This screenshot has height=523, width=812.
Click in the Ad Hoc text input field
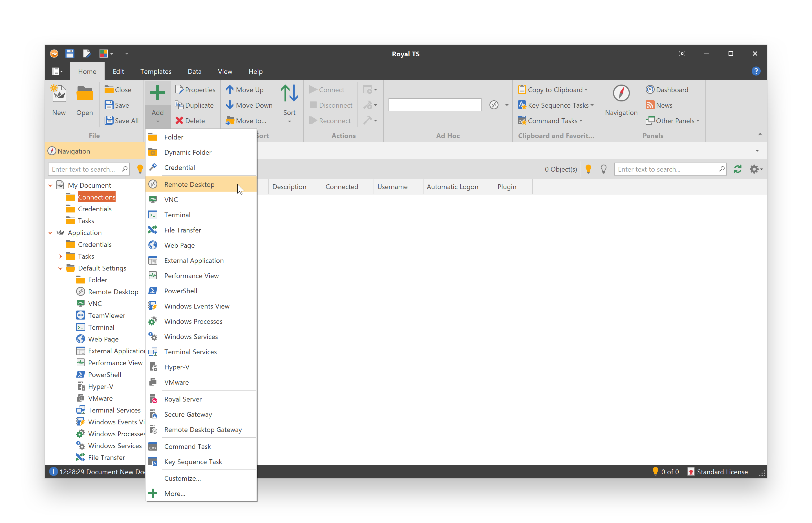tap(434, 105)
